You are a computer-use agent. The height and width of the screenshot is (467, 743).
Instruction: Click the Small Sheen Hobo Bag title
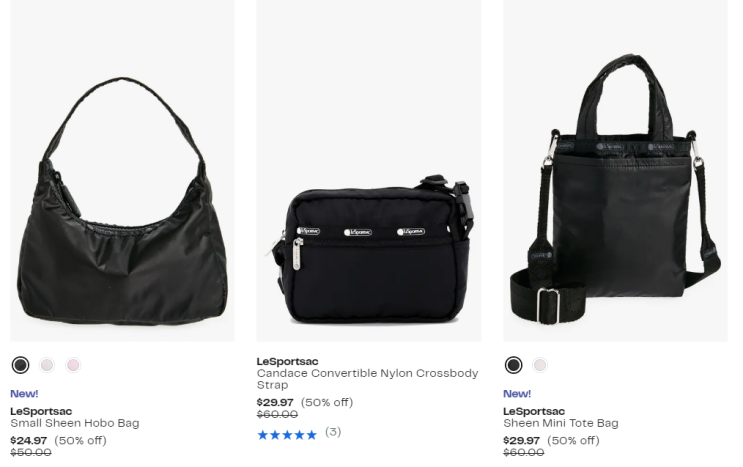tap(75, 423)
